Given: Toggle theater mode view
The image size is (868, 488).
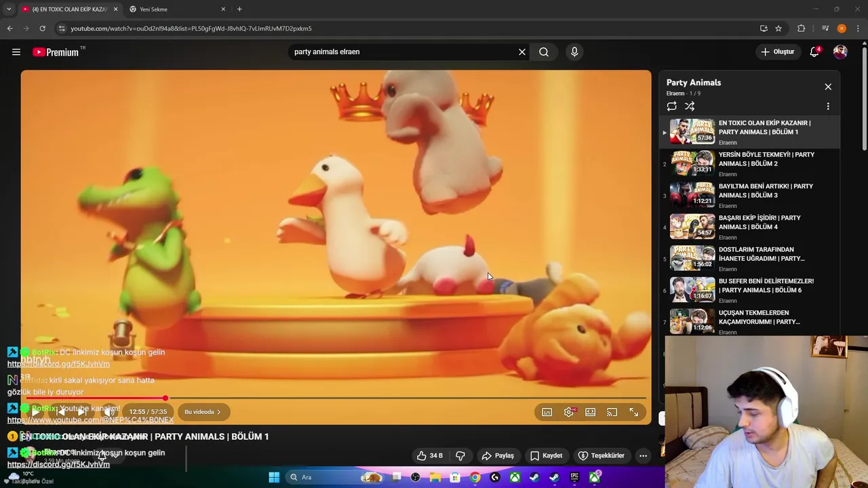Looking at the screenshot, I should click(x=591, y=412).
